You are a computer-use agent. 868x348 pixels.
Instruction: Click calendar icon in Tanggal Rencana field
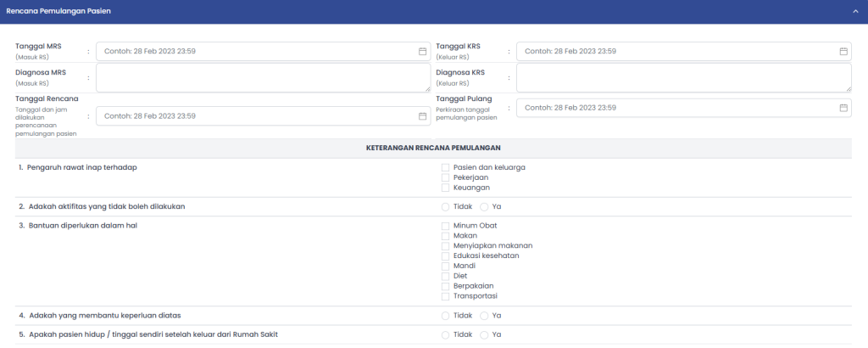(422, 116)
